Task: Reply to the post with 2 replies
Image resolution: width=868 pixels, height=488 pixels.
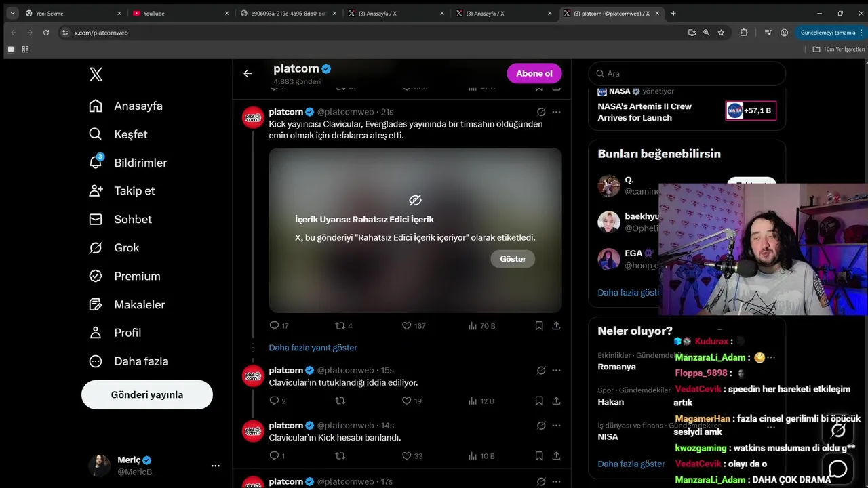Action: (277, 401)
